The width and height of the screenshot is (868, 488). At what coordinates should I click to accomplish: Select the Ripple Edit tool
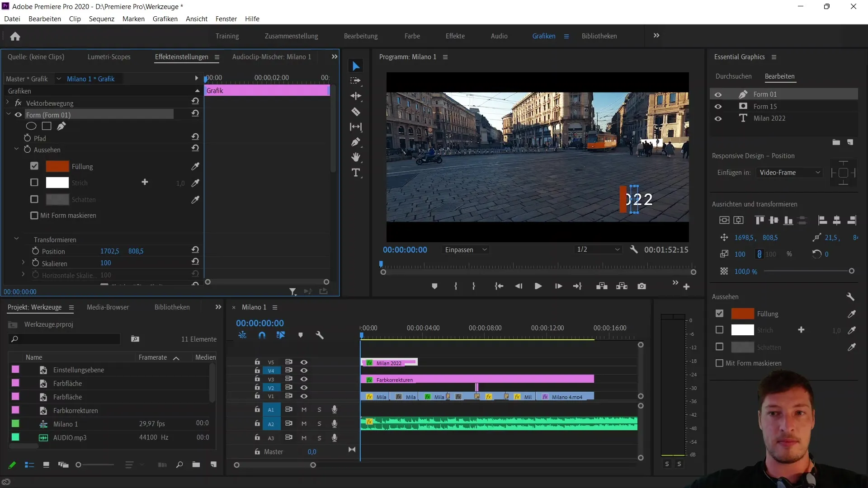point(356,96)
